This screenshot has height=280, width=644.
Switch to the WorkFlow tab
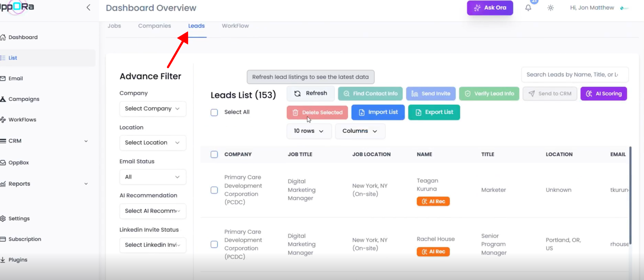[235, 26]
